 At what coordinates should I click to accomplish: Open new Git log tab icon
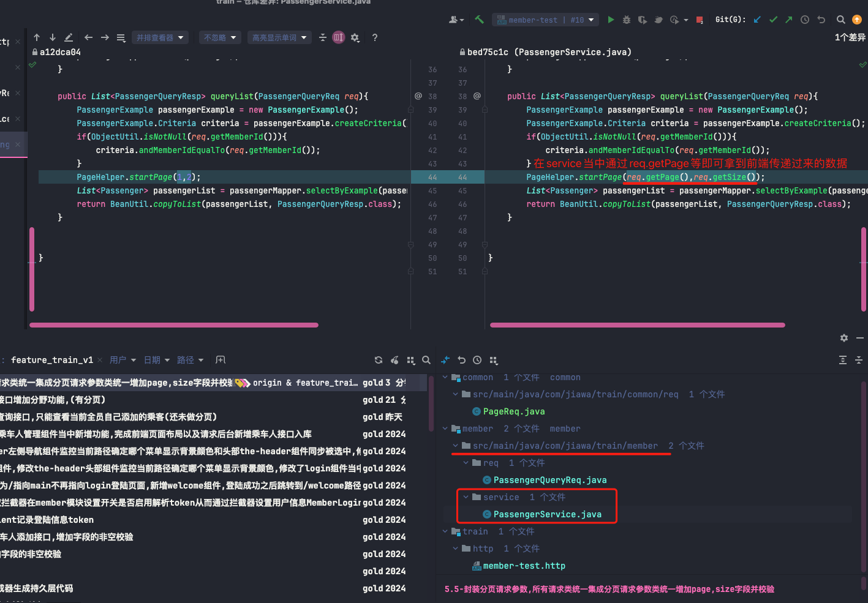tap(221, 360)
